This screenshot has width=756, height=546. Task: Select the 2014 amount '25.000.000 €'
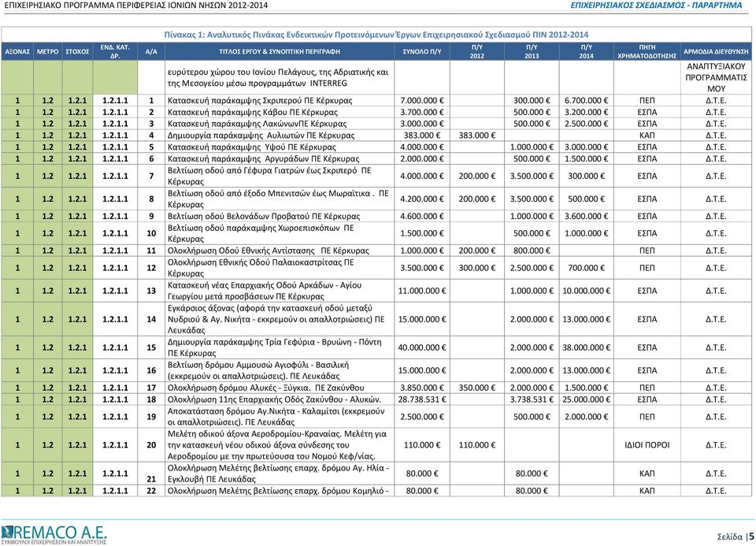pos(586,399)
